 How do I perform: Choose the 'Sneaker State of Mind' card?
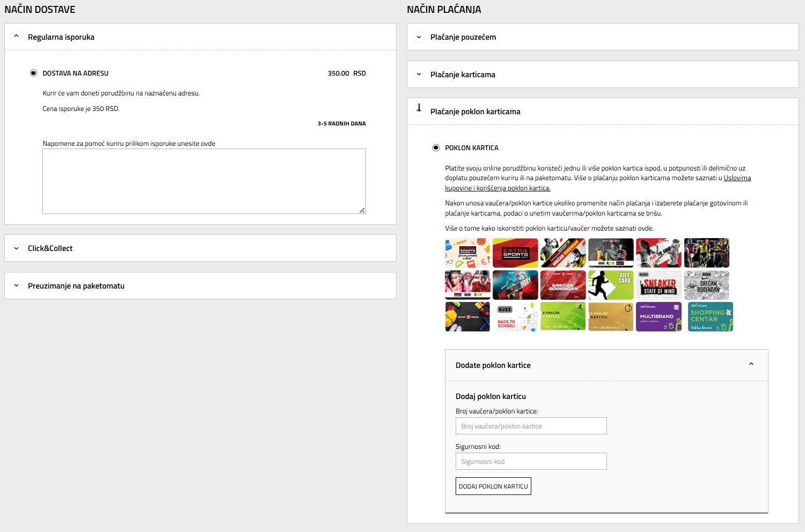(x=658, y=285)
